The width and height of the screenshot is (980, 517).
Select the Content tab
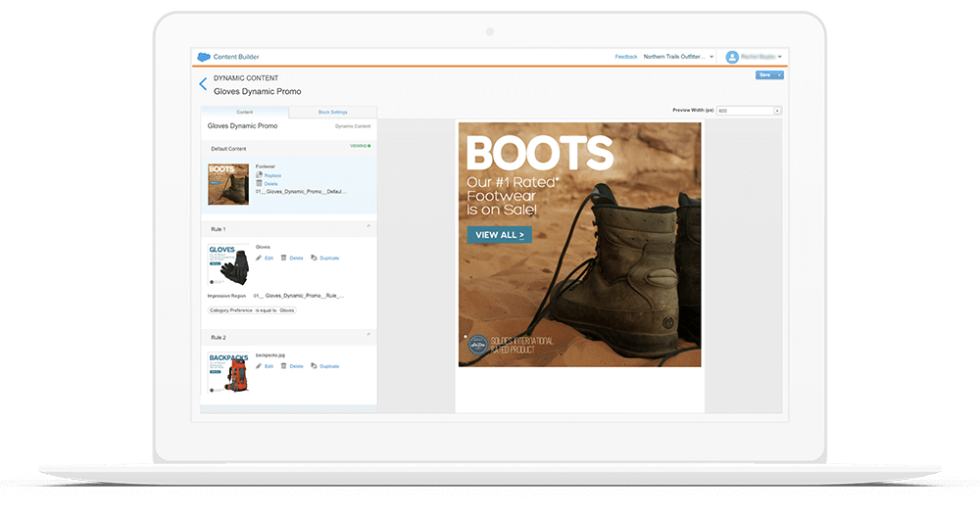pyautogui.click(x=245, y=112)
